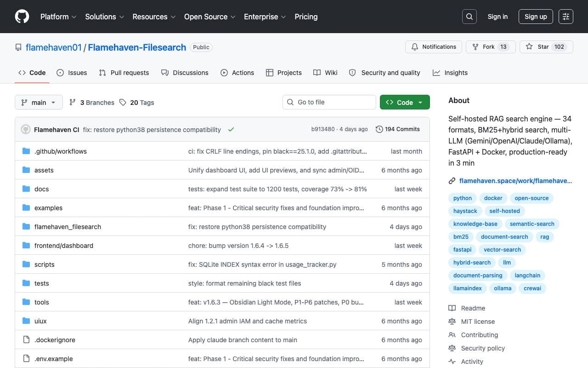The image size is (588, 368).
Task: Open the assets folder
Action: (44, 170)
